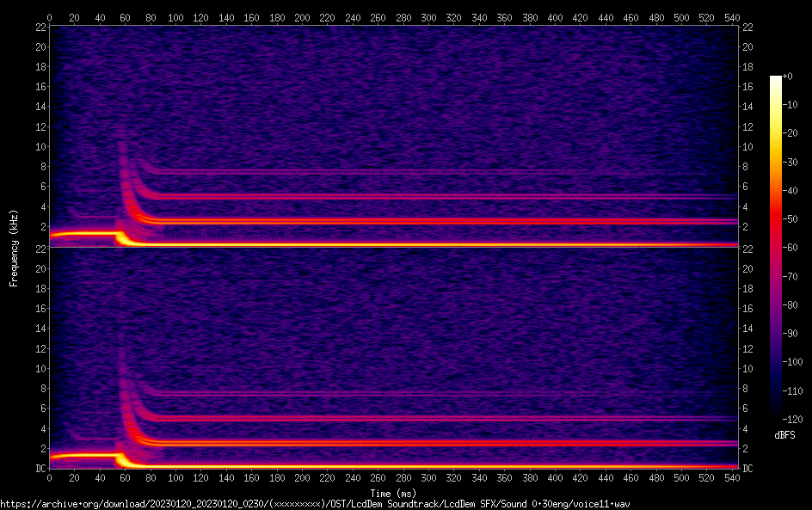Screen dimensions: 812x510
Task: Click the 22 kHz label at upper channel's top-left
Action: tap(40, 28)
